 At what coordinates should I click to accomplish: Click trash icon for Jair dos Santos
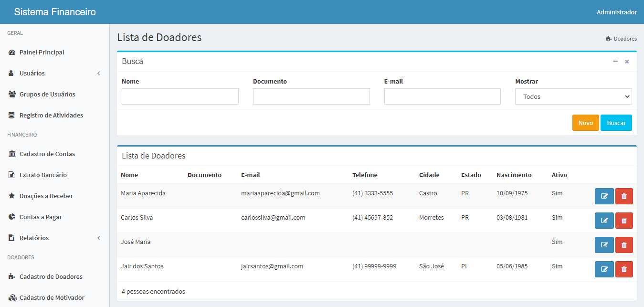[624, 269]
